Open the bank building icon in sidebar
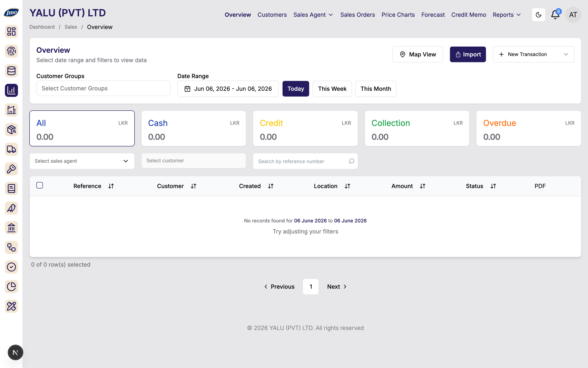 (x=11, y=228)
